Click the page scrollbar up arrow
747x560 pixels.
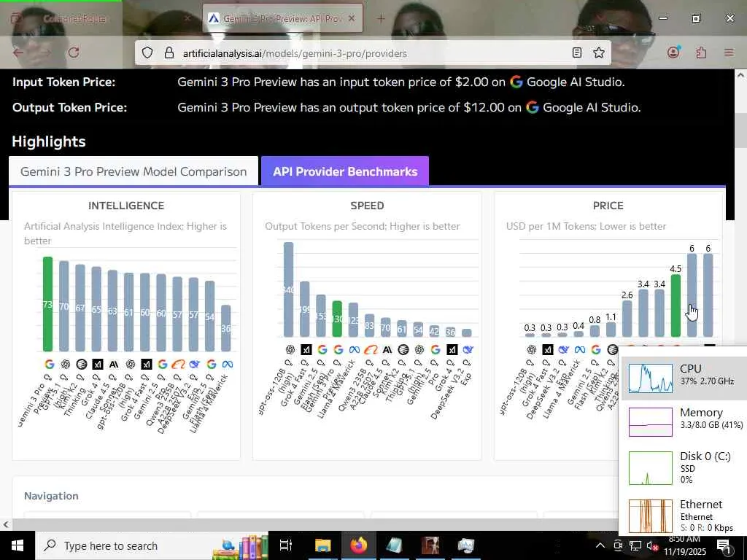(x=740, y=75)
